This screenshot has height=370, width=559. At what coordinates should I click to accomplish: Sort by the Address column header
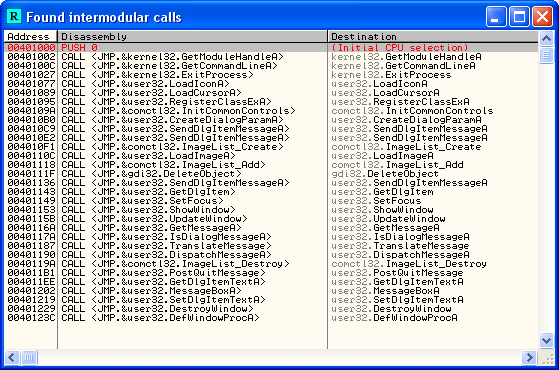[x=30, y=36]
